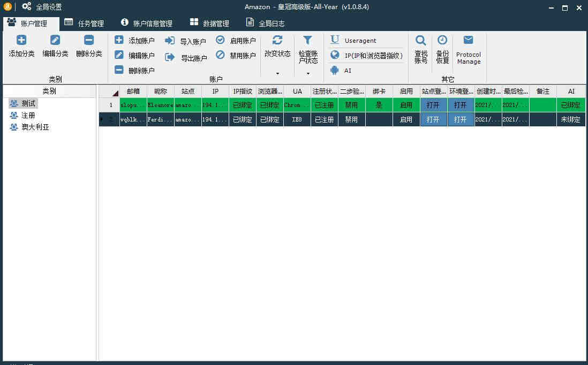Click the Protocol Manage envelope icon
This screenshot has height=365, width=588.
tap(469, 40)
